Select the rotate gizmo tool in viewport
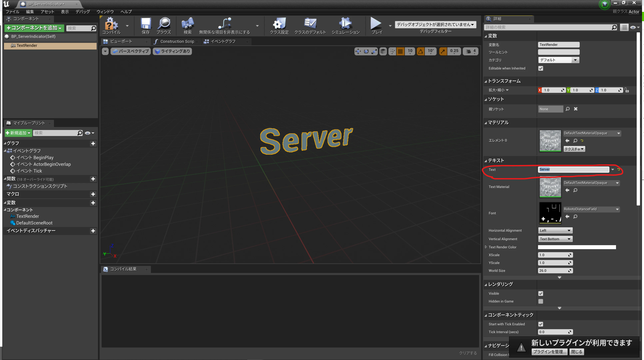The image size is (644, 360). 366,51
